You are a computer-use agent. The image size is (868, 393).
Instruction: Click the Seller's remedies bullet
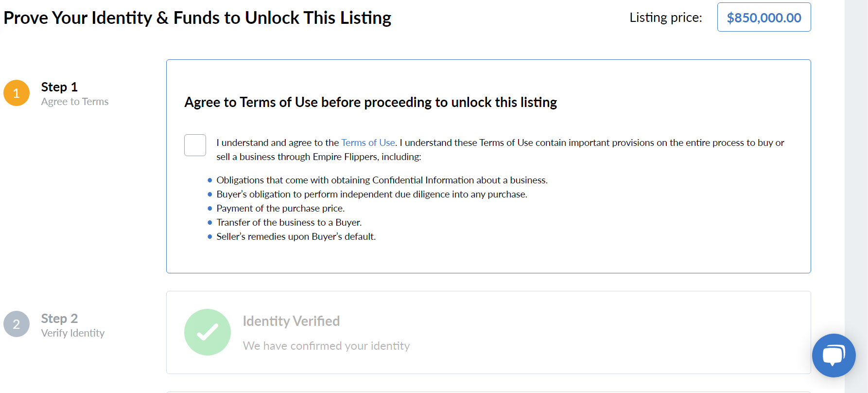296,236
